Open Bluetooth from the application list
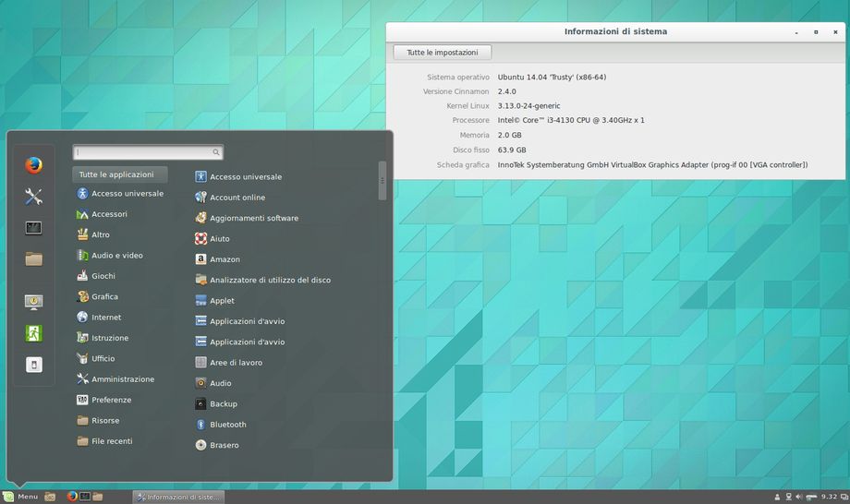Screen dimensions: 850x504 pos(227,425)
